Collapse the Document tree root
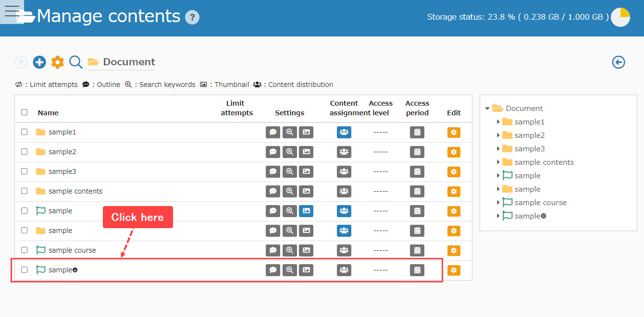The image size is (644, 317). point(488,109)
